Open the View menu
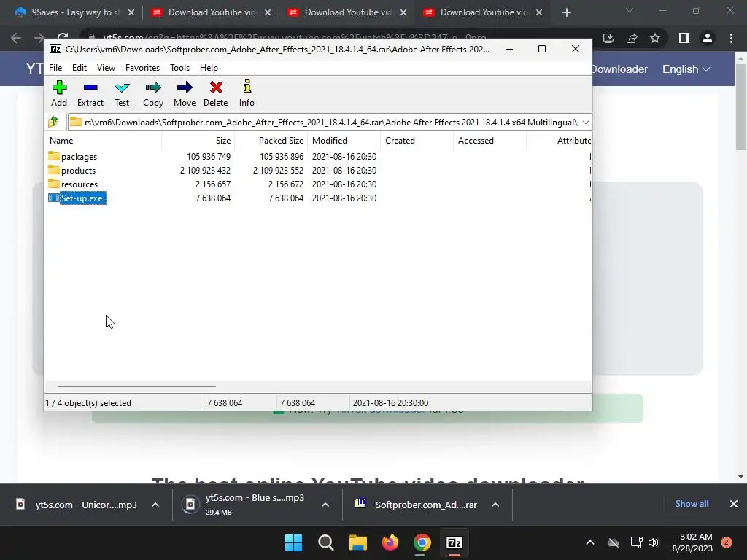 (106, 68)
